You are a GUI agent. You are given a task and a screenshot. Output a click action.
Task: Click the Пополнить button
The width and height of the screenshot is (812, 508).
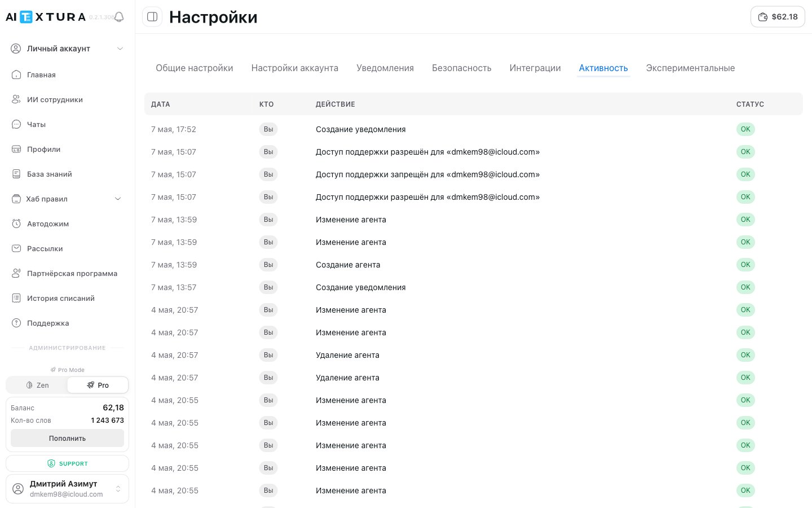(x=67, y=438)
